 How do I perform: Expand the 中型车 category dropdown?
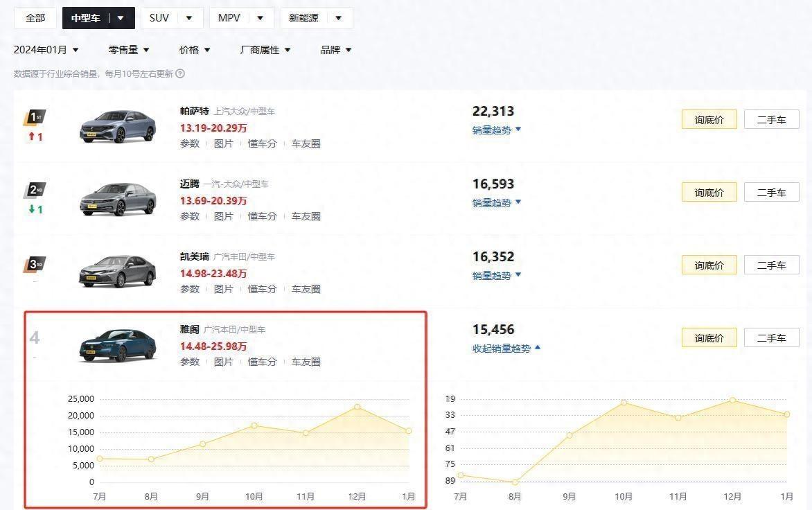coord(121,18)
